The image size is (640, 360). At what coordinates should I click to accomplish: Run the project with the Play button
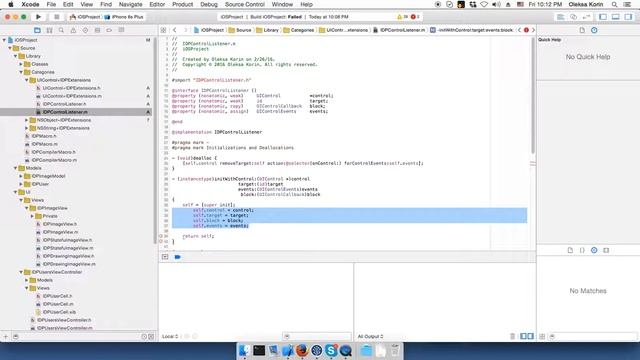38,17
